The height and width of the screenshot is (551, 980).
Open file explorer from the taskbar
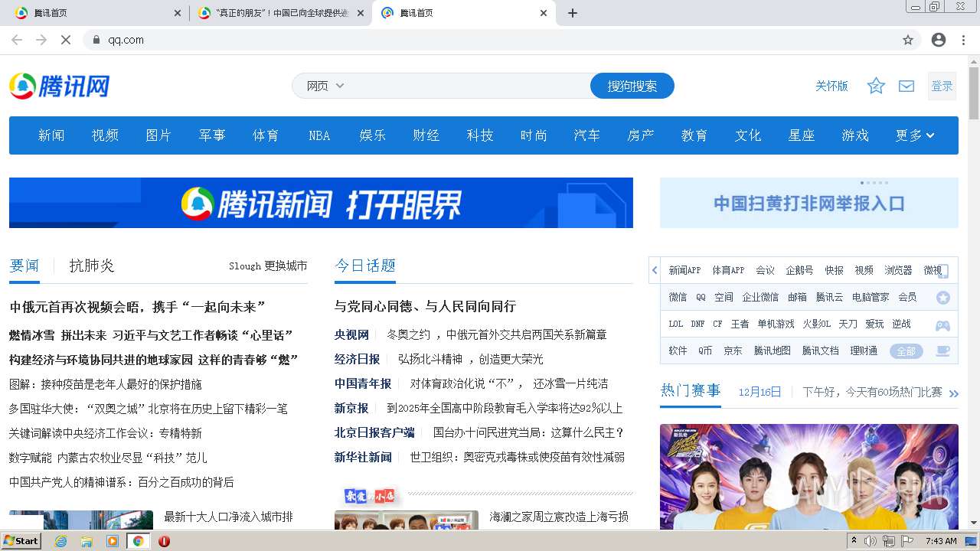click(87, 541)
